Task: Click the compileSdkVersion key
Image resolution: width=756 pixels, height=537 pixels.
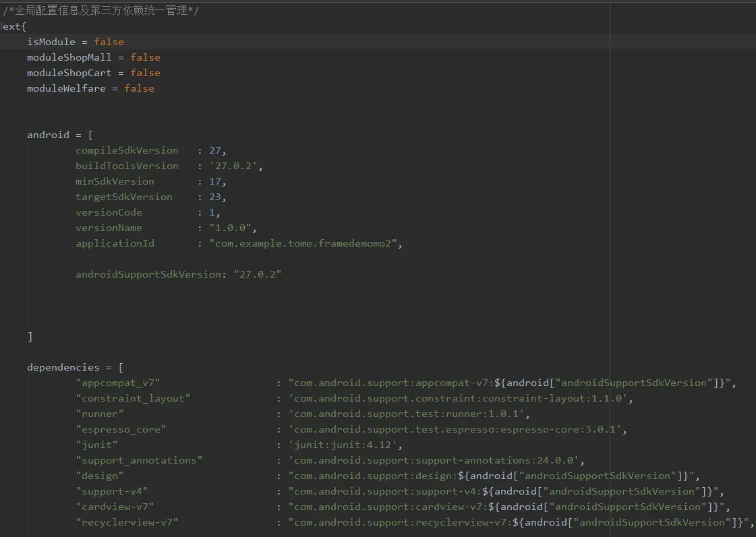Action: click(127, 150)
